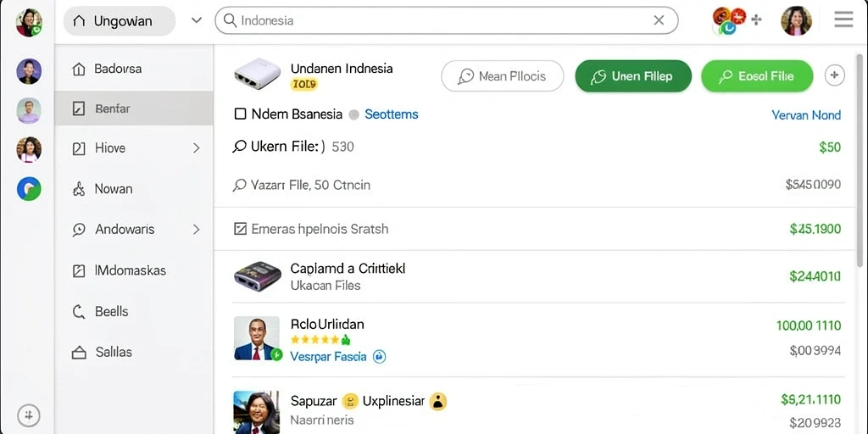Open the Vervan Nond link
The image size is (868, 434).
point(806,114)
